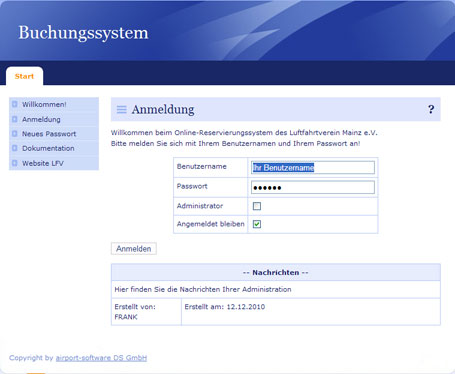Click the 'Willkommen beim Online-Reservierungssystem' line

(244, 133)
